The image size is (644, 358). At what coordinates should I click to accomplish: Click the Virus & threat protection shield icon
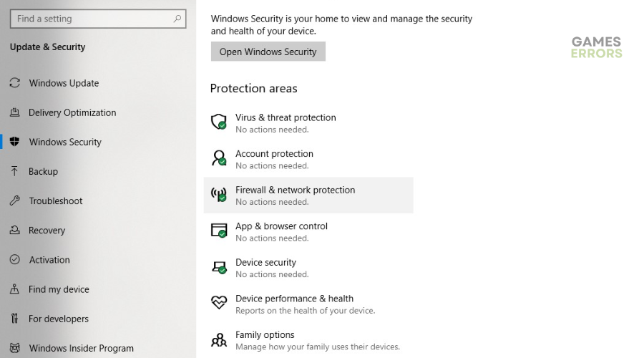(x=218, y=122)
